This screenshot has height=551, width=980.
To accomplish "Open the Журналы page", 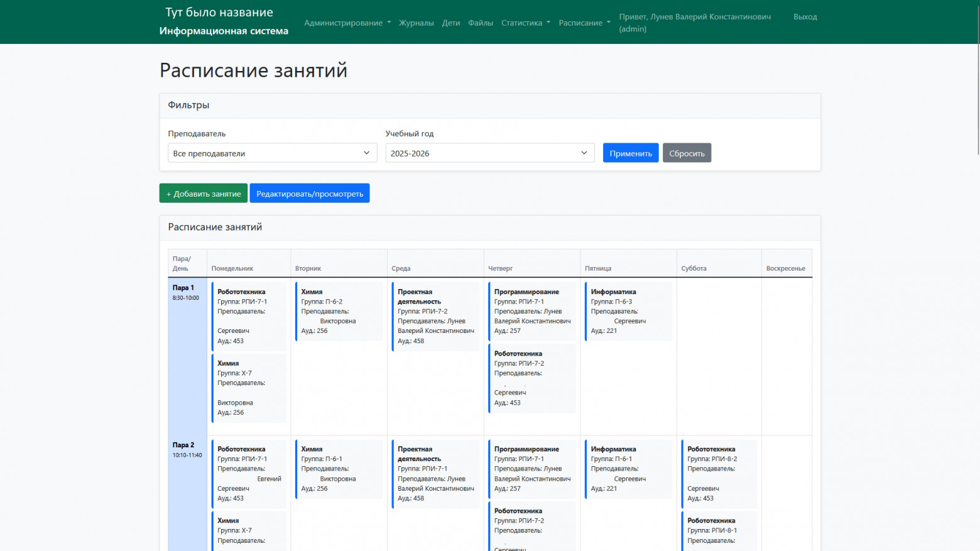I will coord(416,23).
